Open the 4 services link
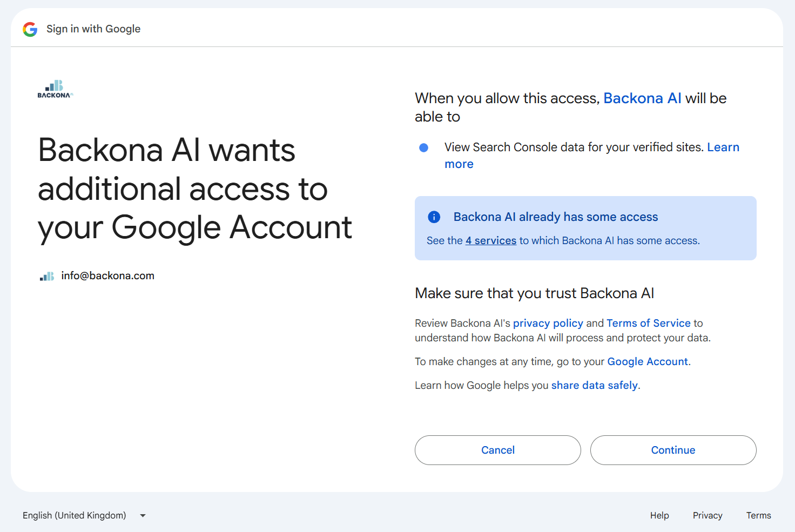The width and height of the screenshot is (795, 532). click(491, 241)
